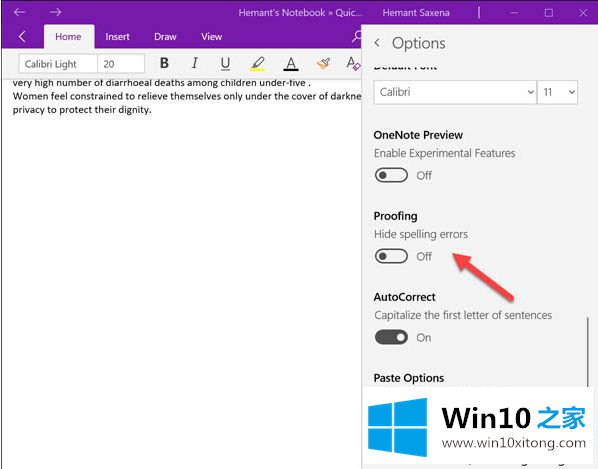
Task: Go back from the Options pane
Action: click(x=377, y=43)
